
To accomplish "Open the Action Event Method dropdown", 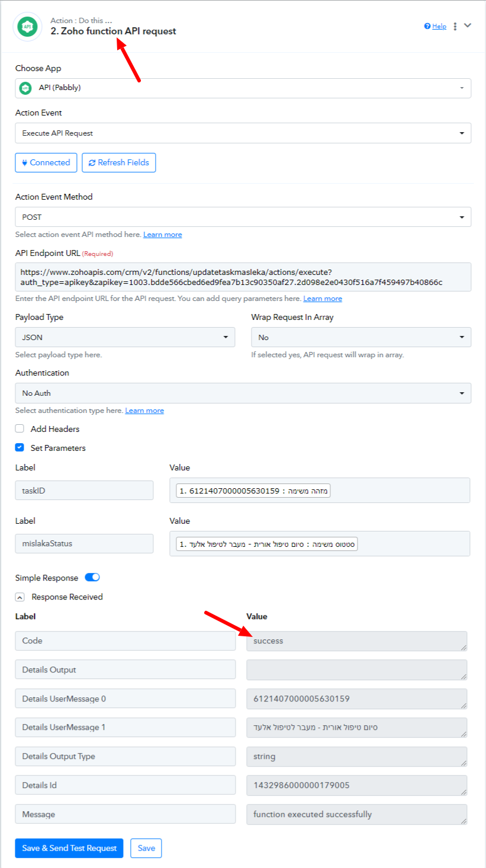I will coord(243,217).
